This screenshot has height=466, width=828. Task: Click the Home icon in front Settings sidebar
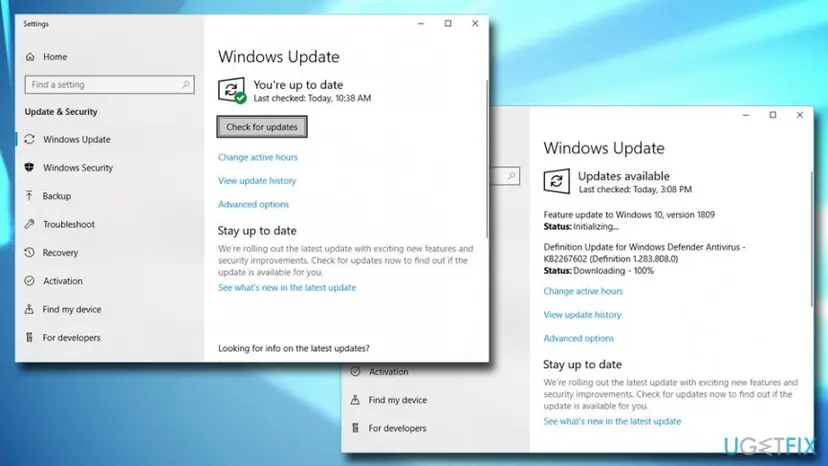click(x=30, y=57)
